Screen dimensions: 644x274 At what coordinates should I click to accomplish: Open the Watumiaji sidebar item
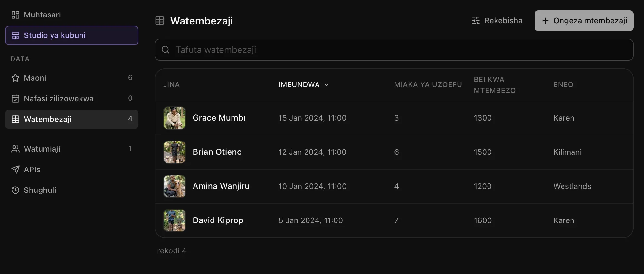[72, 149]
